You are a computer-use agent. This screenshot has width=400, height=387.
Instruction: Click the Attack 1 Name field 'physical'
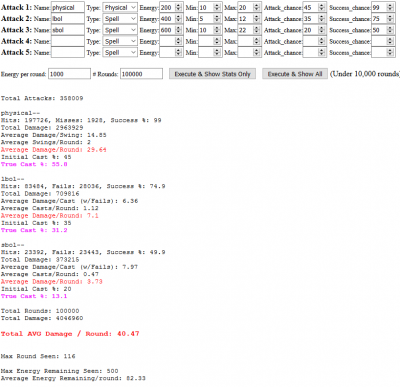(68, 7)
